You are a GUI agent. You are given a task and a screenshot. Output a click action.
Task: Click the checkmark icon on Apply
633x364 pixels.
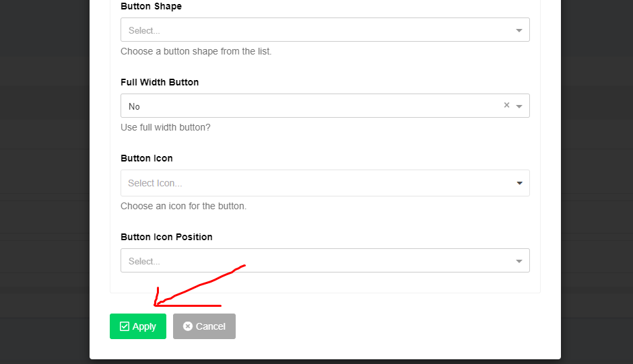125,326
